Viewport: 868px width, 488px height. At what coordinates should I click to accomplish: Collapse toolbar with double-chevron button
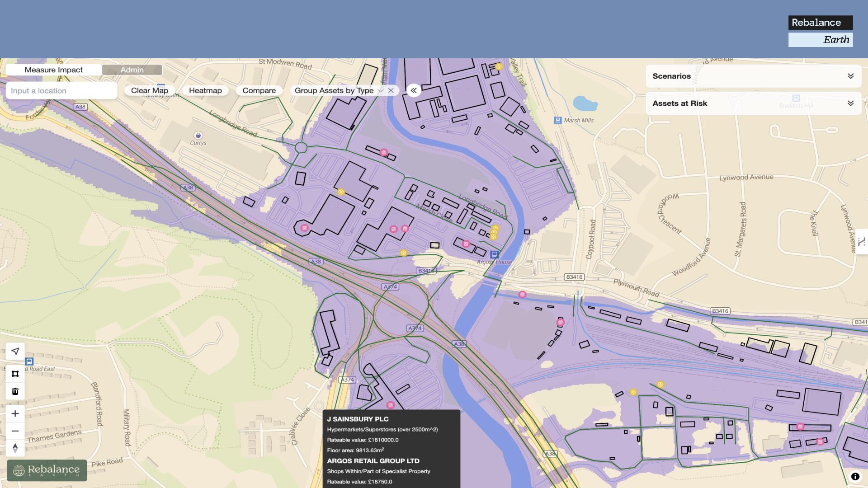tap(413, 90)
